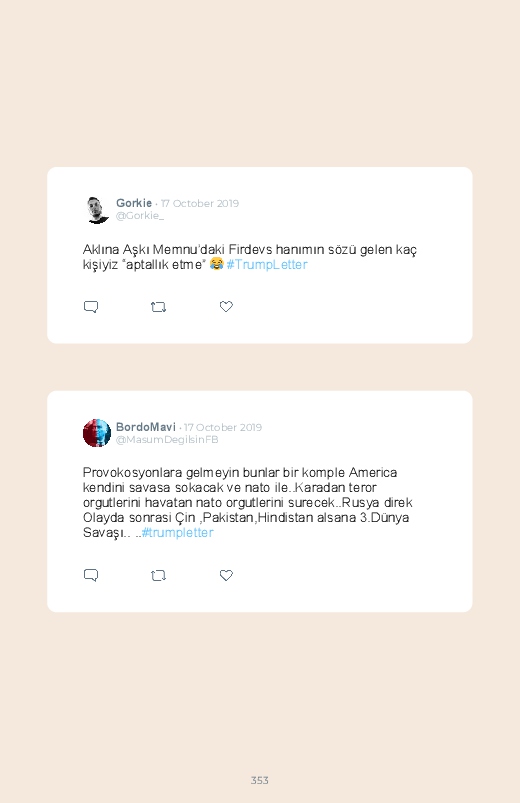Click the #TrumpLetter hashtag in Gorkie's tweet
Screen dimensions: 520x803
(267, 265)
